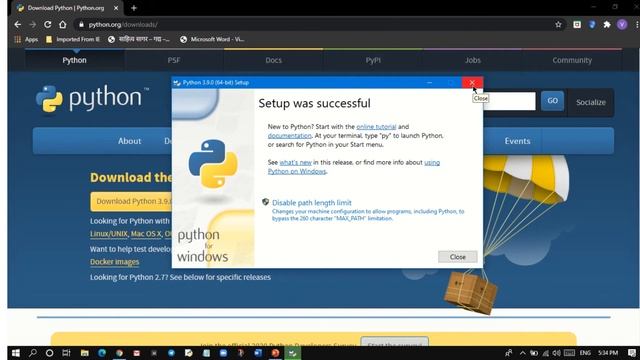This screenshot has height=360, width=640.
Task: Open the Chrome extensions puzzle icon
Action: [607, 24]
